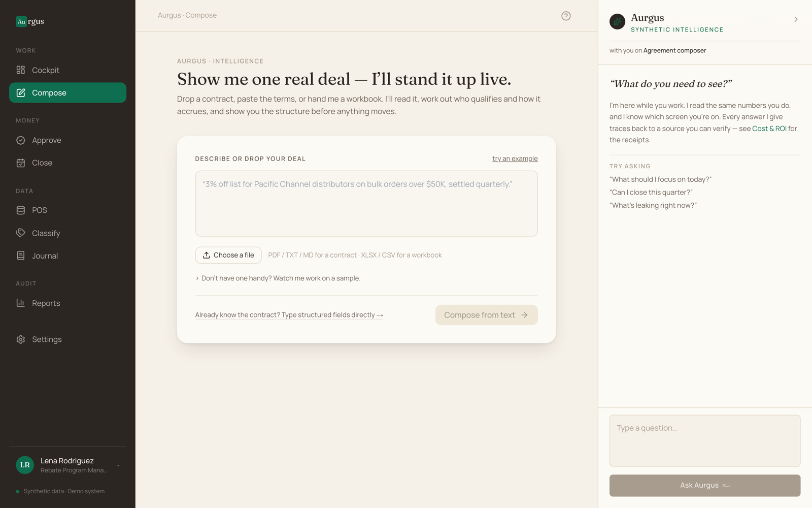Screen dimensions: 812x508
Task: Click the "try an example" link
Action: (x=515, y=158)
